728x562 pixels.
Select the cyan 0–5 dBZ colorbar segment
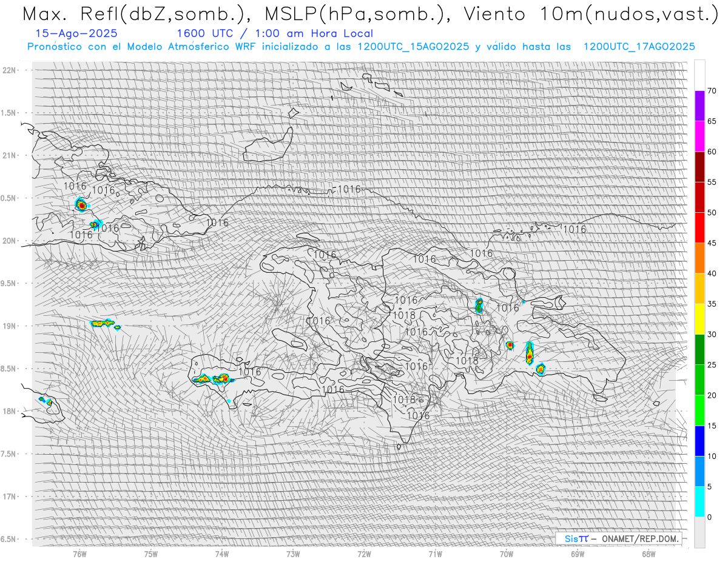699,501
